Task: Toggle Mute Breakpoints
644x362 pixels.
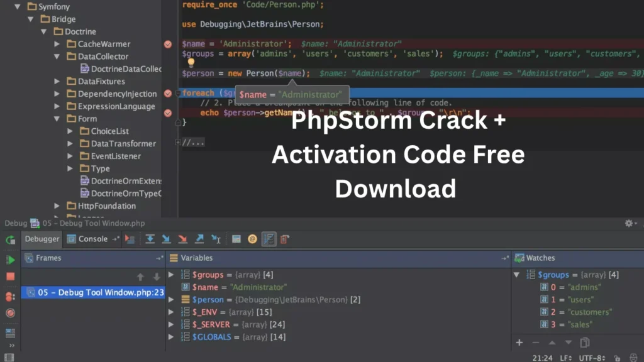Action: pyautogui.click(x=9, y=313)
